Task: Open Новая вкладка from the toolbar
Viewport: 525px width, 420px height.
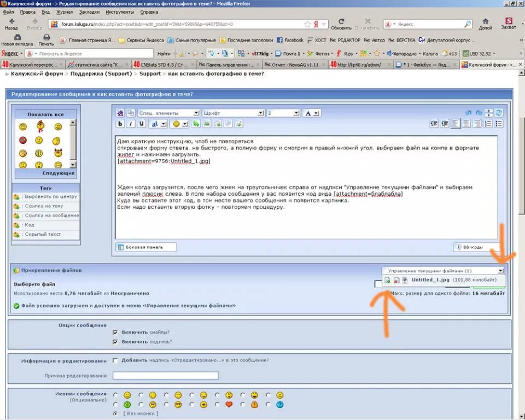Action: (17, 40)
